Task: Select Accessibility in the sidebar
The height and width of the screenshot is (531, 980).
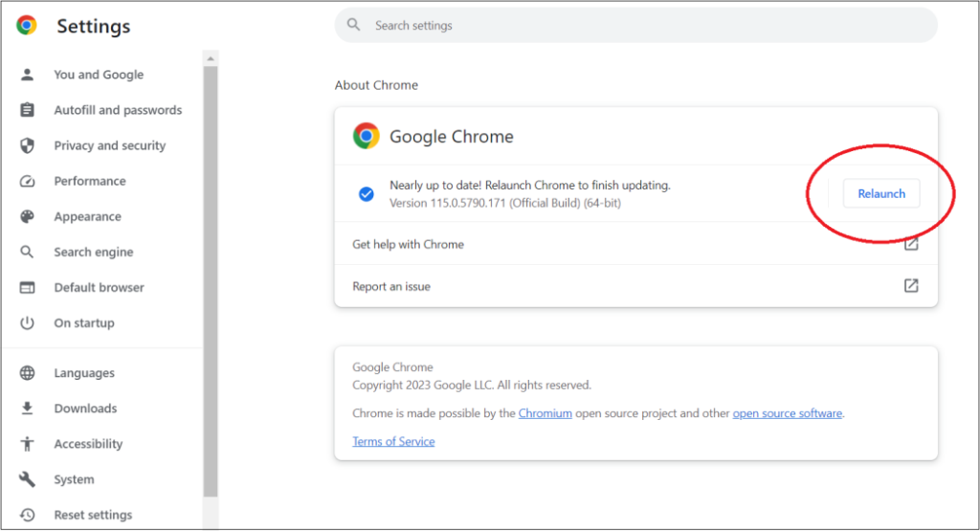Action: (88, 444)
